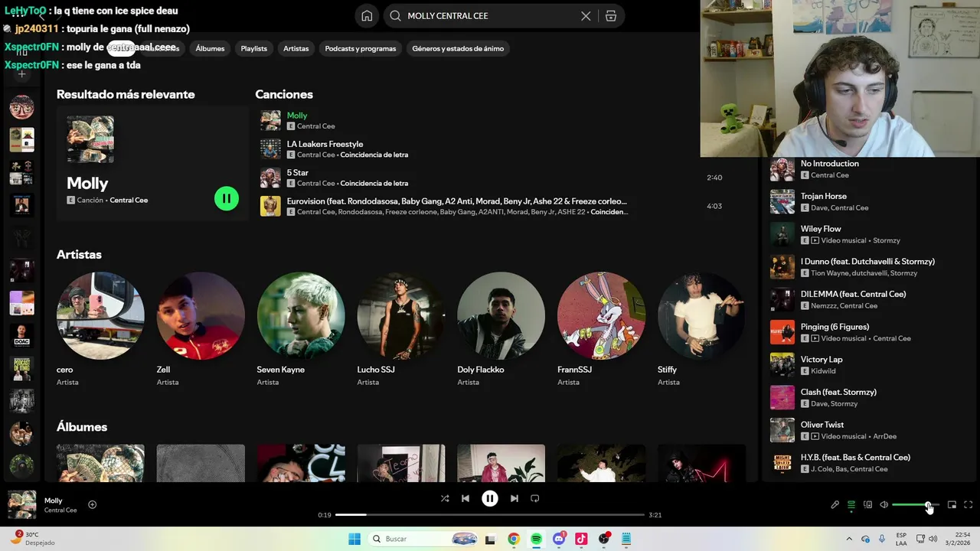
Task: Expand the system tray hidden icons chevron
Action: tap(849, 539)
